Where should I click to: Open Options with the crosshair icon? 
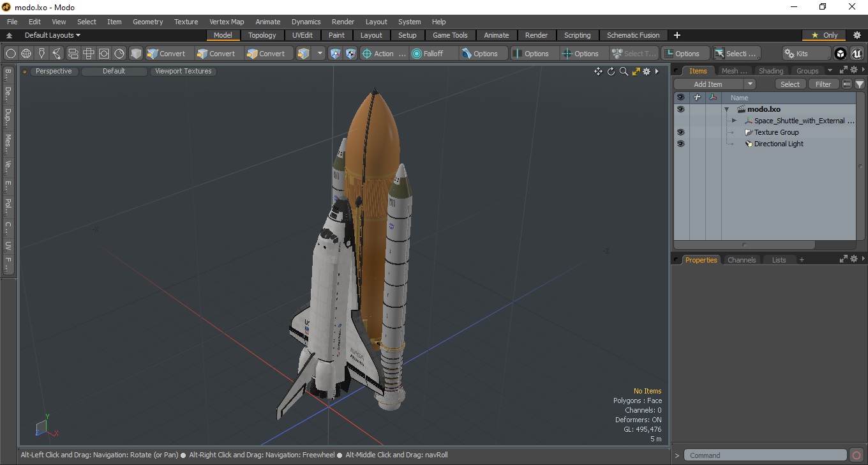coord(585,54)
